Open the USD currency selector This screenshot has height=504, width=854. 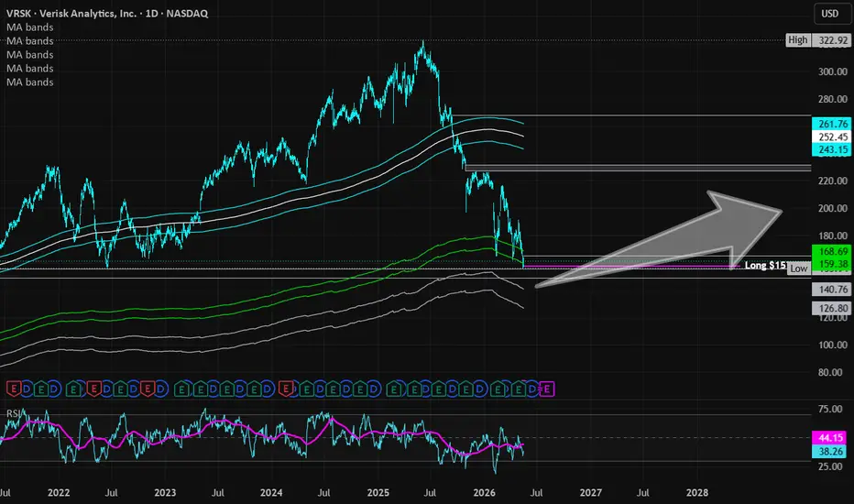coord(830,14)
